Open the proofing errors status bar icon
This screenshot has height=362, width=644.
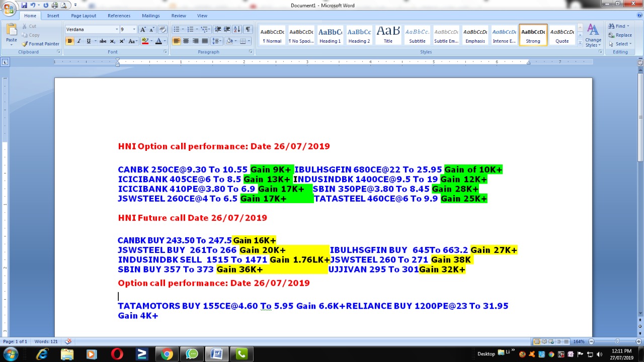pyautogui.click(x=68, y=341)
